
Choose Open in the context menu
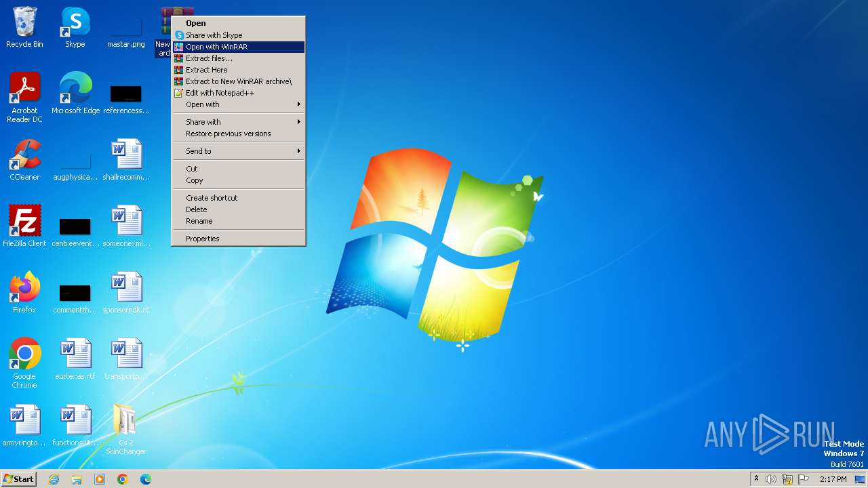(x=238, y=23)
